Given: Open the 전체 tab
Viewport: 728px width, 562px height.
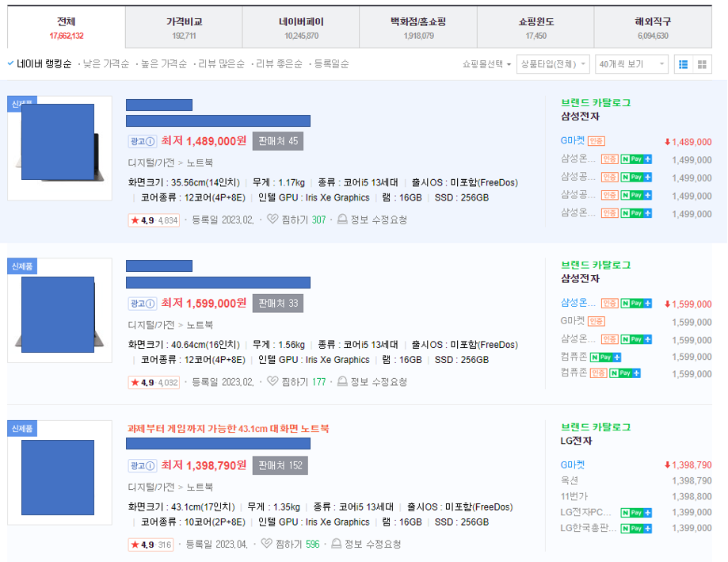Looking at the screenshot, I should (67, 28).
